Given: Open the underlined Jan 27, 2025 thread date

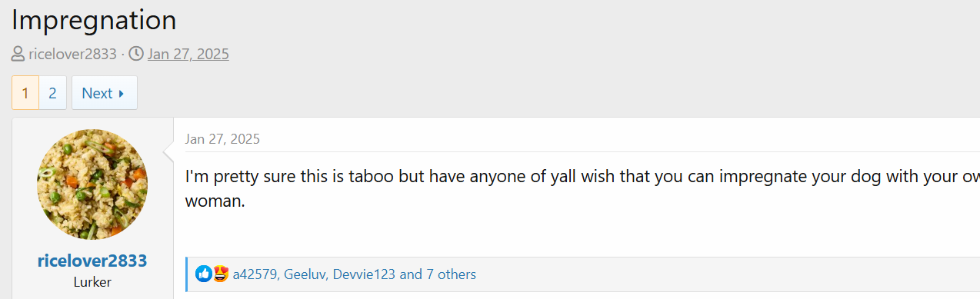Looking at the screenshot, I should coord(188,54).
